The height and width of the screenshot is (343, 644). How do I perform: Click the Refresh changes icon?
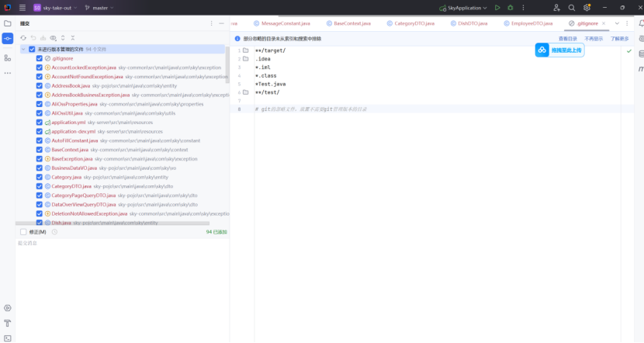(x=23, y=38)
